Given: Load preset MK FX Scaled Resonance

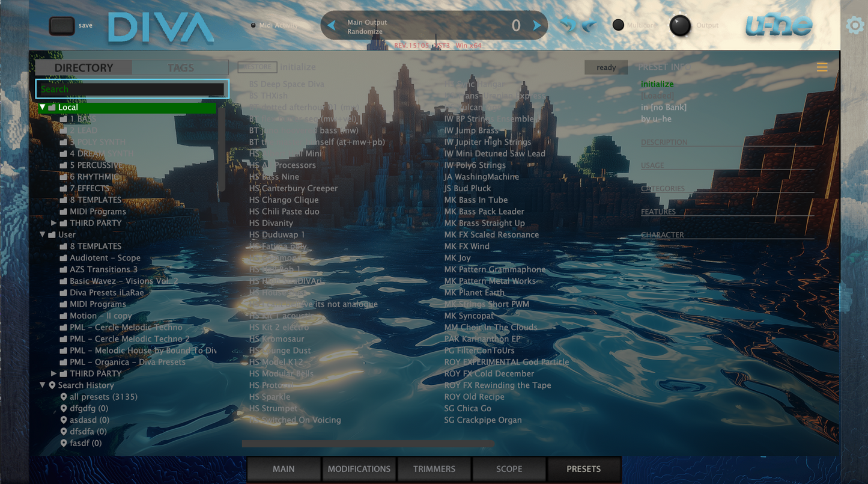Looking at the screenshot, I should coord(492,234).
